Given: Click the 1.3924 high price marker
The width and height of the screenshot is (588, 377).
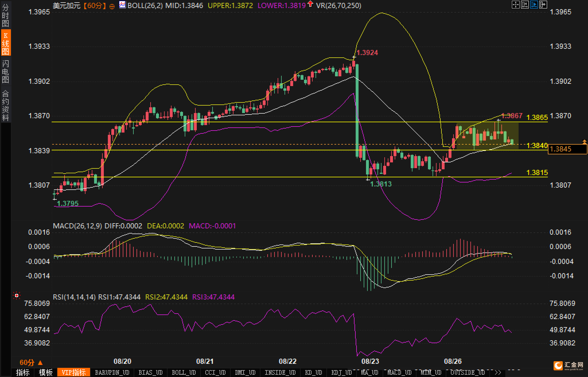Looking at the screenshot, I should tap(368, 53).
